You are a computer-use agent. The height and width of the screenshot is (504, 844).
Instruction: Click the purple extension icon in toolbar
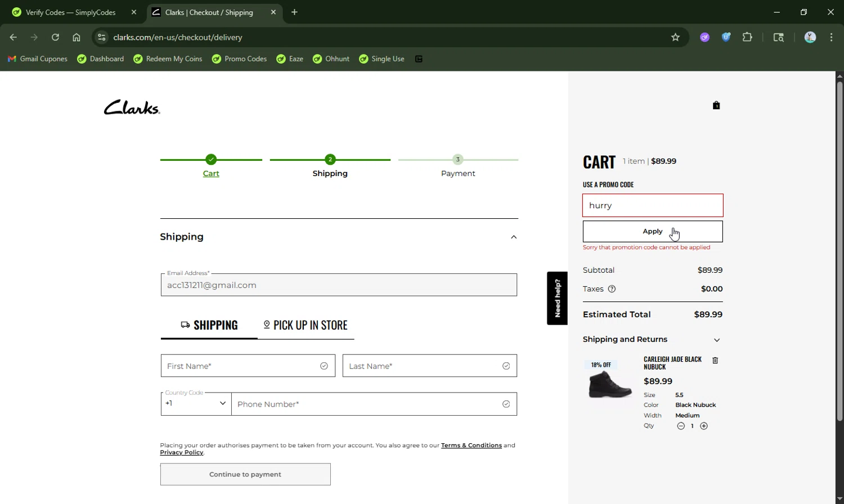704,37
